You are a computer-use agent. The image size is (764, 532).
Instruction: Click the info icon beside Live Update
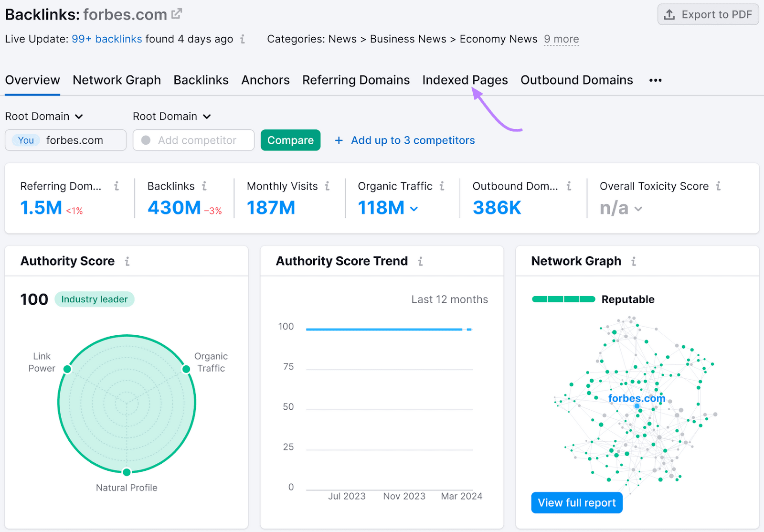click(243, 40)
